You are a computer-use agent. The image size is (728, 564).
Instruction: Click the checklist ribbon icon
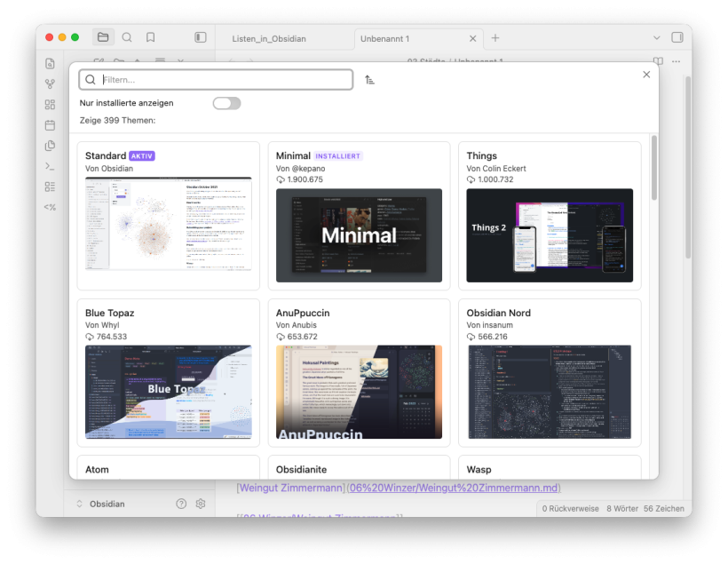click(50, 187)
